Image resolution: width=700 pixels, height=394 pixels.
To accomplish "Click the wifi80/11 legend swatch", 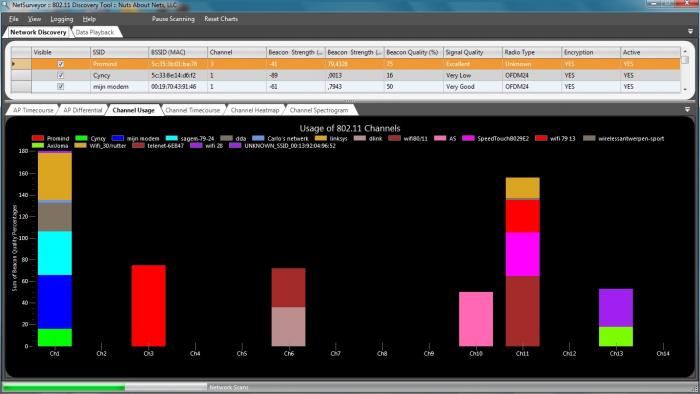I will click(x=394, y=138).
